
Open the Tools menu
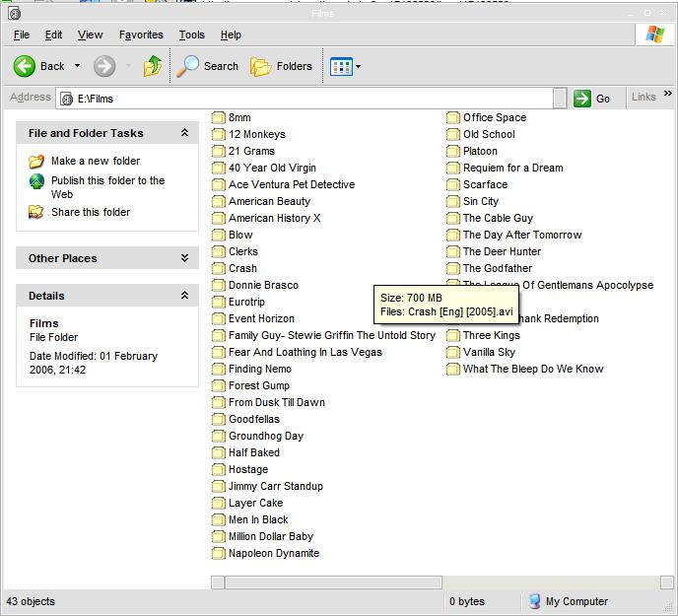(x=192, y=34)
